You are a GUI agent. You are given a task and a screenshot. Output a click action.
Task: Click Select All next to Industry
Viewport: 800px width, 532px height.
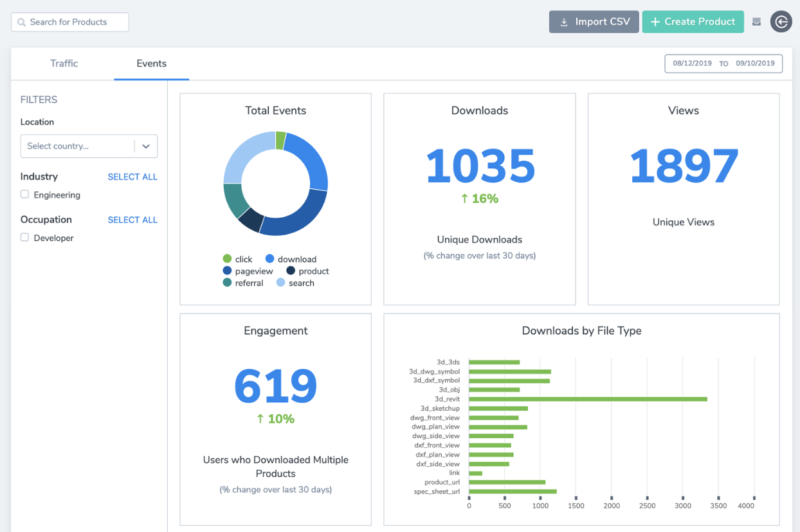[132, 177]
